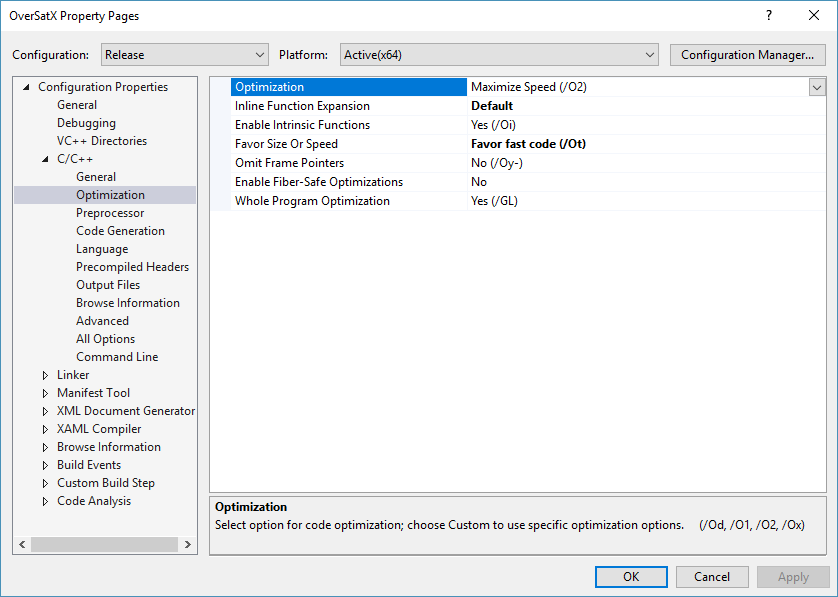This screenshot has height=597, width=838.
Task: Select the Precompiled Headers page
Action: pos(133,267)
